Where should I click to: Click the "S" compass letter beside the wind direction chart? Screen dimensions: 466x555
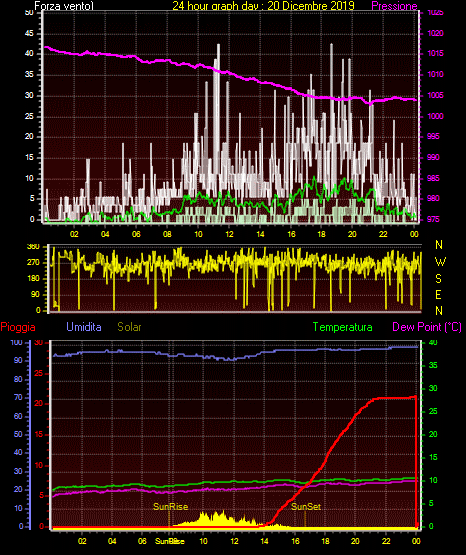coord(438,279)
